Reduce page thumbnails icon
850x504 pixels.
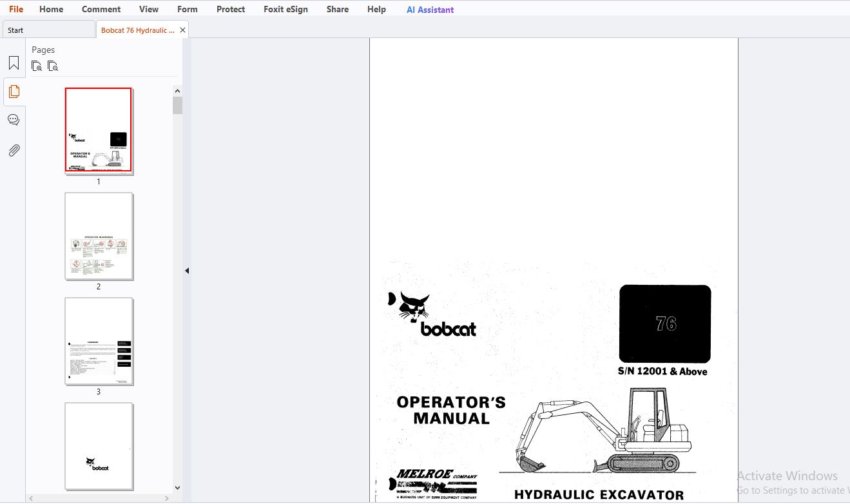coord(53,66)
